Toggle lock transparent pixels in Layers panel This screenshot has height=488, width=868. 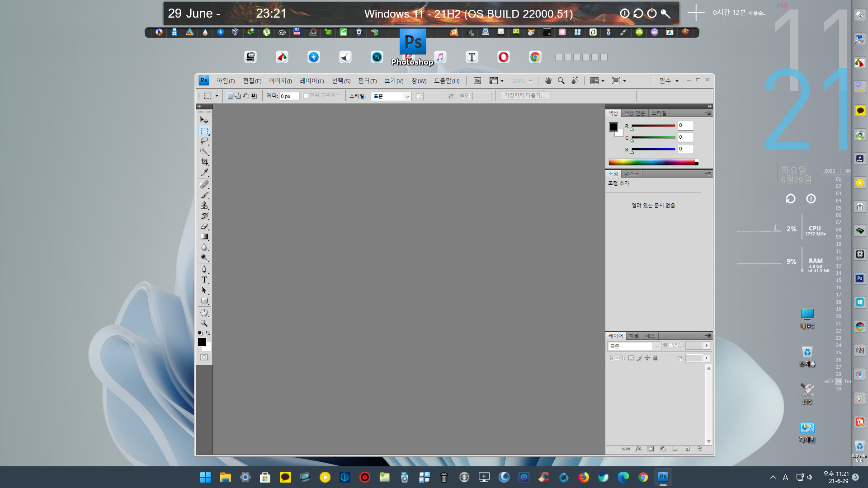[x=631, y=358]
